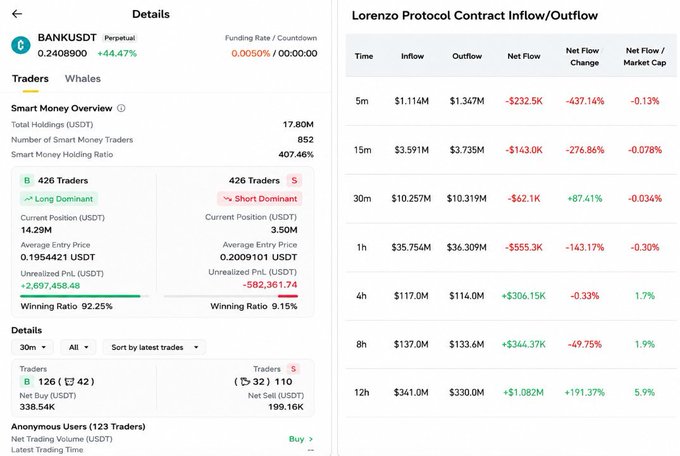Select the 30m row in the flow table

511,199
